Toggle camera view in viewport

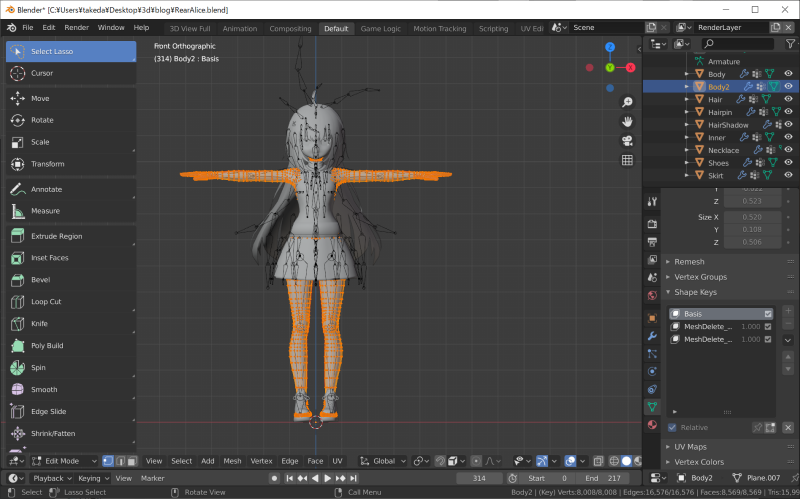pyautogui.click(x=627, y=140)
